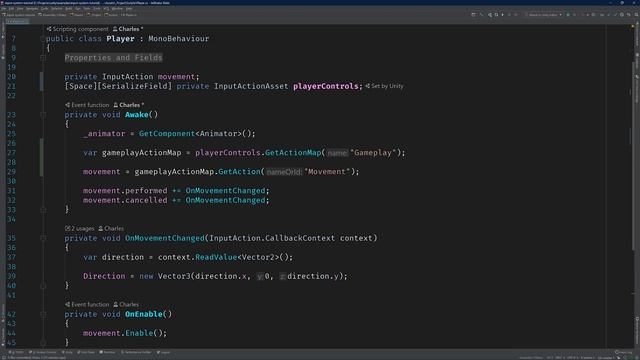Click the Set by Unity hint
Image resolution: width=640 pixels, height=360 pixels.
[384, 86]
